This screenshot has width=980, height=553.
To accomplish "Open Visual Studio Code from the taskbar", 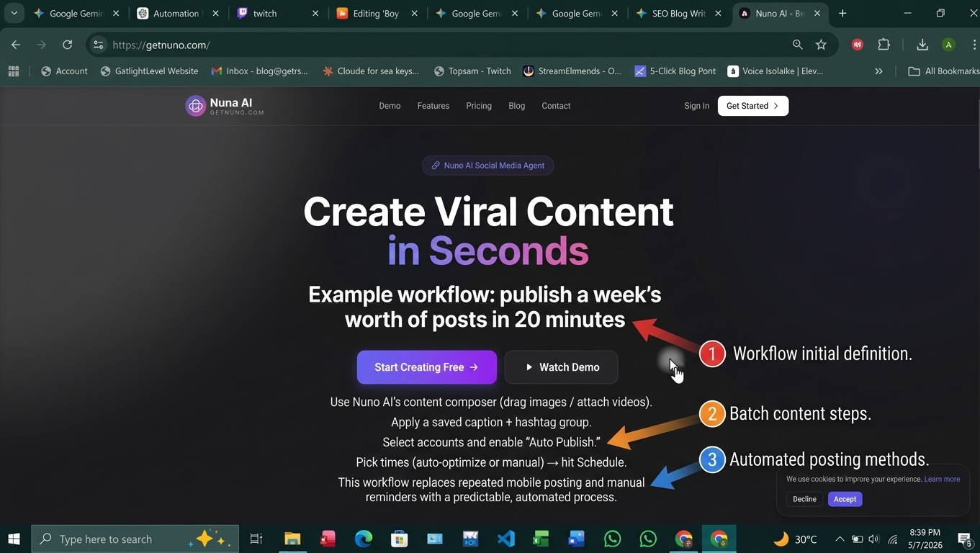I will 506,539.
